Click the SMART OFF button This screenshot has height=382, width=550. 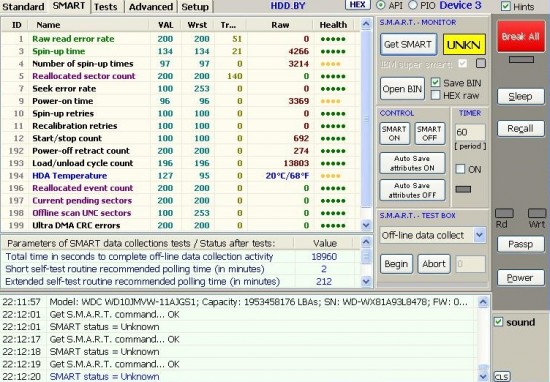coord(429,133)
